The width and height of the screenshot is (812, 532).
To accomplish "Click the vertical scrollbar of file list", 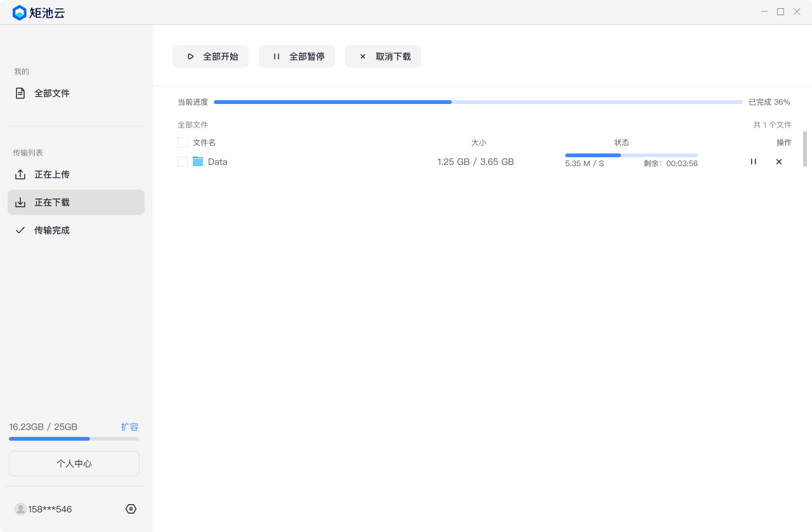I will pyautogui.click(x=805, y=149).
